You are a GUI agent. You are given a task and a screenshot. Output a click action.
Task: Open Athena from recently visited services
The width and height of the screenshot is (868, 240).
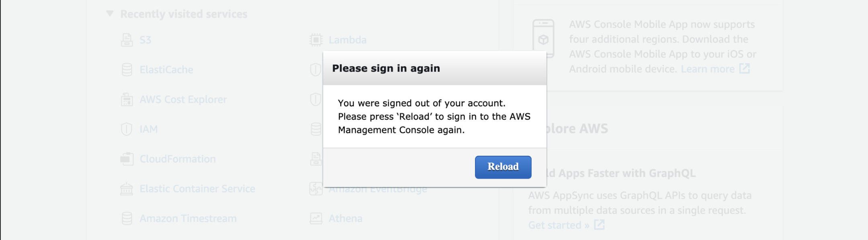(x=346, y=218)
